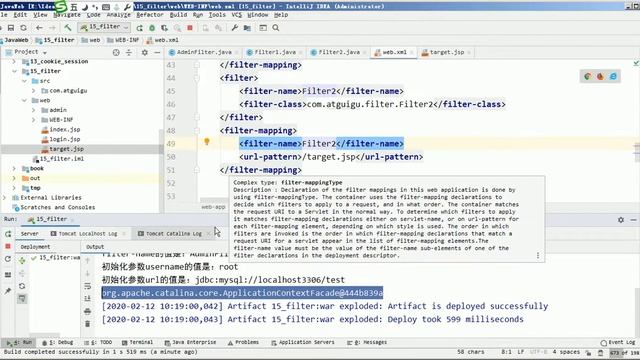The height and width of the screenshot is (360, 640).
Task: Hide the Project panel with minus icon
Action: [x=157, y=52]
